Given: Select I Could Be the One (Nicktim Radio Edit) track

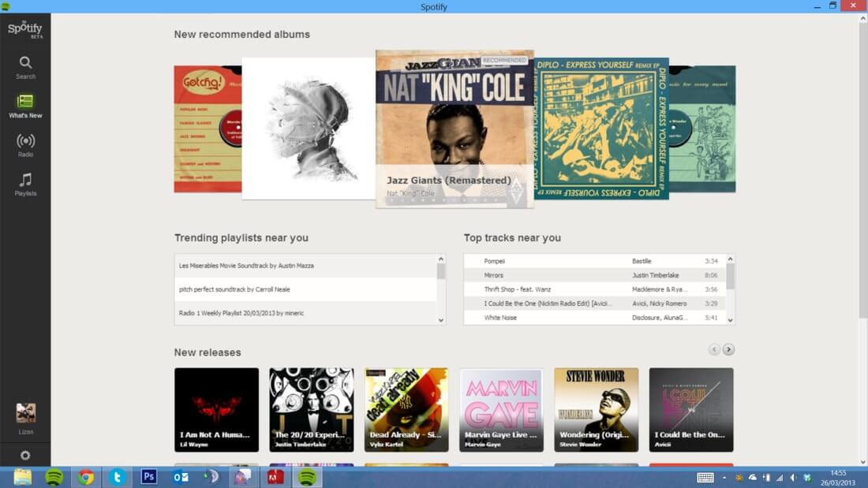Looking at the screenshot, I should click(595, 304).
